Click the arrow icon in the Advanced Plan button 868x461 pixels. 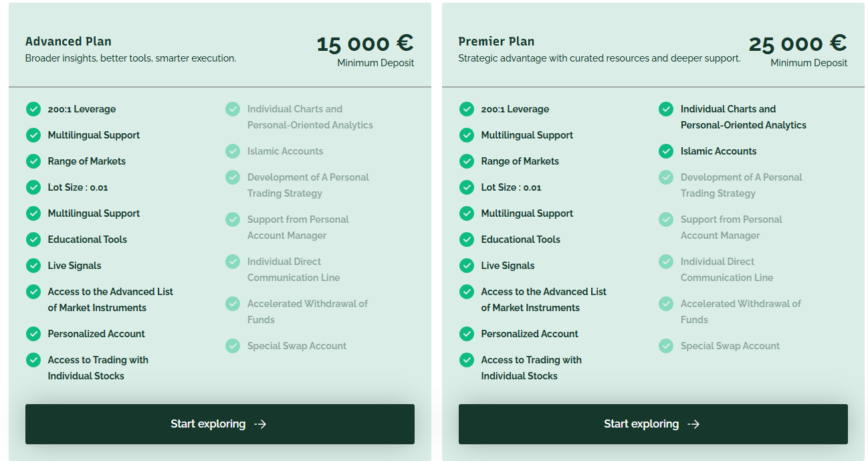[x=261, y=424]
